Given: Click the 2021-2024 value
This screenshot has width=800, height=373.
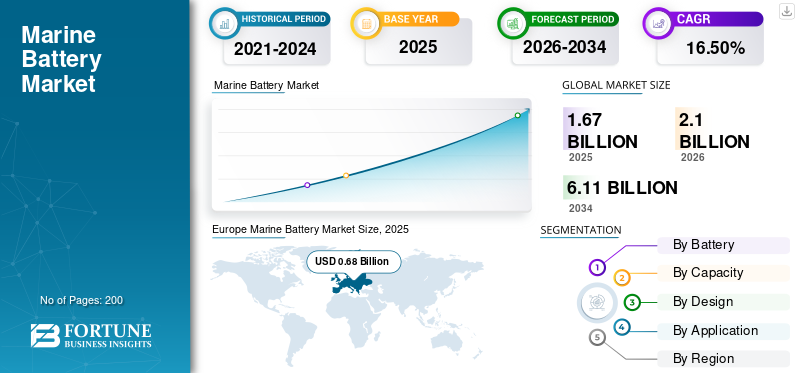Looking at the screenshot, I should point(276,49).
